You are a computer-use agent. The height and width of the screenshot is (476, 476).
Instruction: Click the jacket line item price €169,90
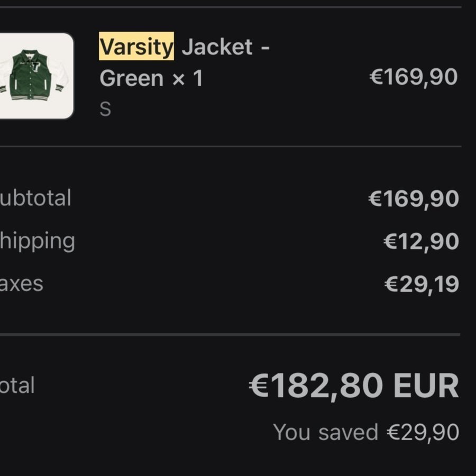(413, 77)
